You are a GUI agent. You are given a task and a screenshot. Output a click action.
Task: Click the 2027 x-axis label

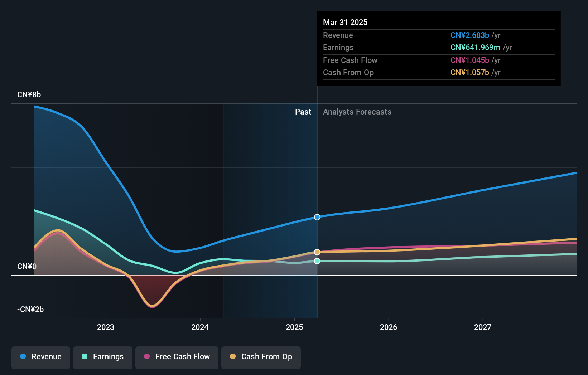click(483, 327)
